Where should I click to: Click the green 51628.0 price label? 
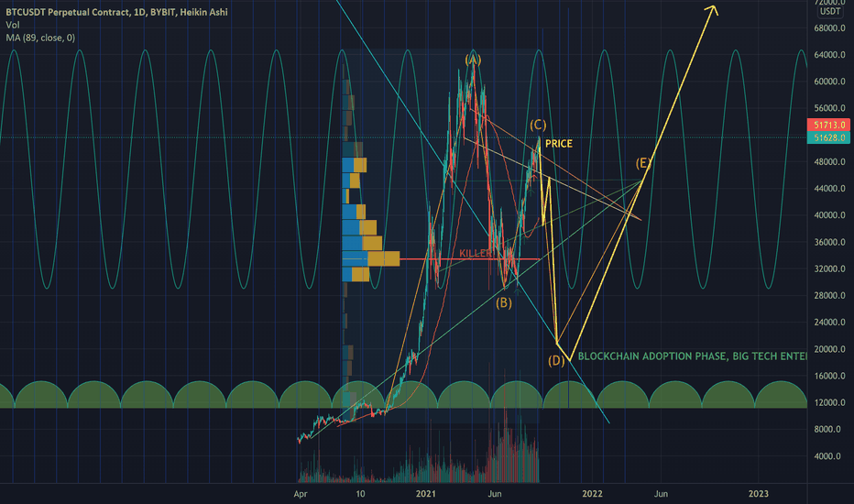(x=829, y=137)
